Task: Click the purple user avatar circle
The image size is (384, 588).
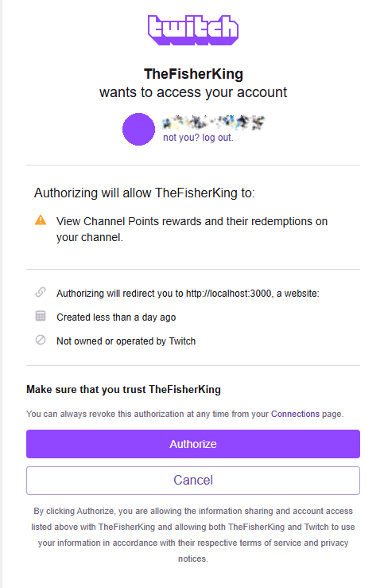Action: click(x=138, y=130)
